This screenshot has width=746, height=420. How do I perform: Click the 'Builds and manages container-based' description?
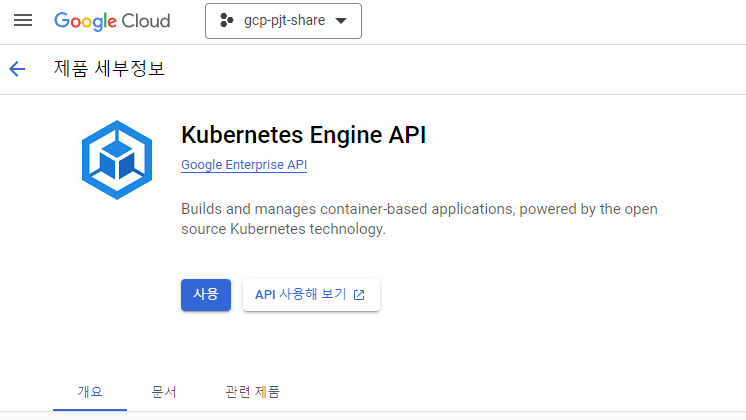[x=419, y=219]
